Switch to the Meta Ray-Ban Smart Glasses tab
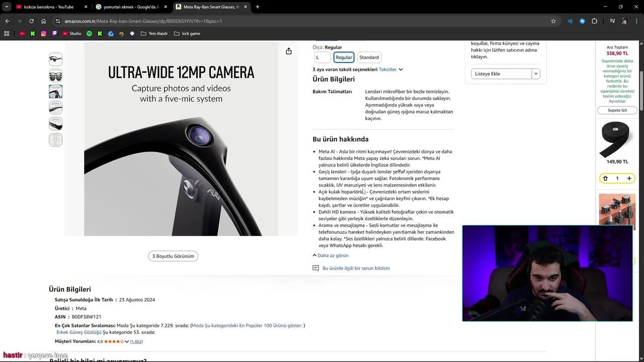The width and height of the screenshot is (644, 362). (211, 7)
